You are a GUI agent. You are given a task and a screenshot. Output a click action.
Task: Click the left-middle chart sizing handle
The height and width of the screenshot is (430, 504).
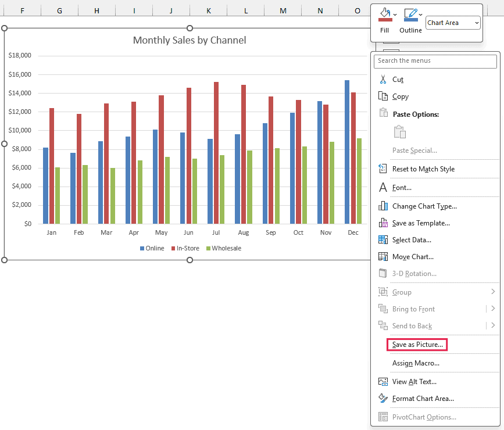point(4,144)
